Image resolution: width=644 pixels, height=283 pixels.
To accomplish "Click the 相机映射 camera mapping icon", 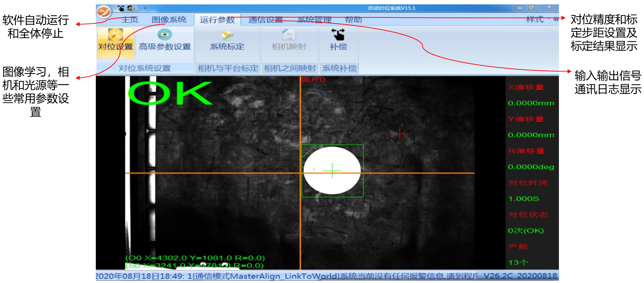I will coord(289,35).
